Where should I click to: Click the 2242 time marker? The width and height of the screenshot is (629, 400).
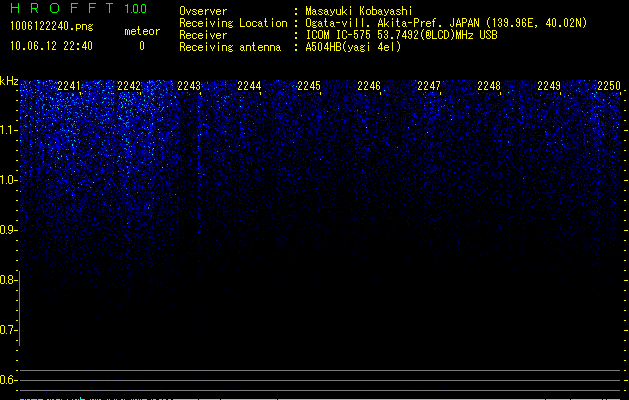[x=129, y=86]
